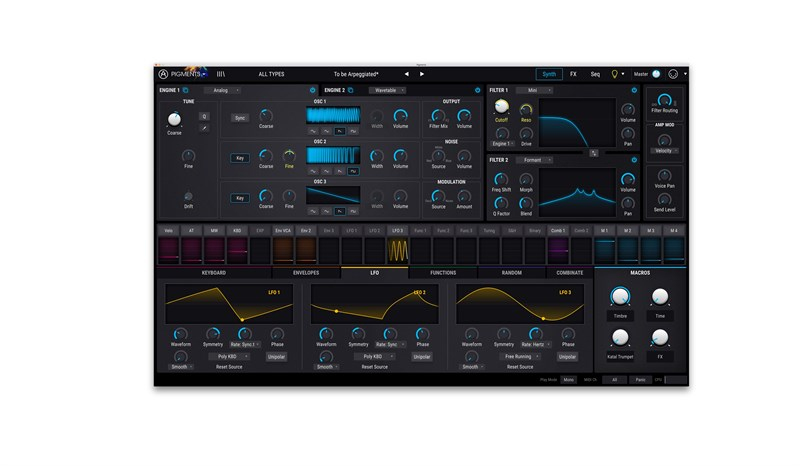Toggle LFO 3 Unipolar button
This screenshot has width=800, height=466.
[x=567, y=357]
